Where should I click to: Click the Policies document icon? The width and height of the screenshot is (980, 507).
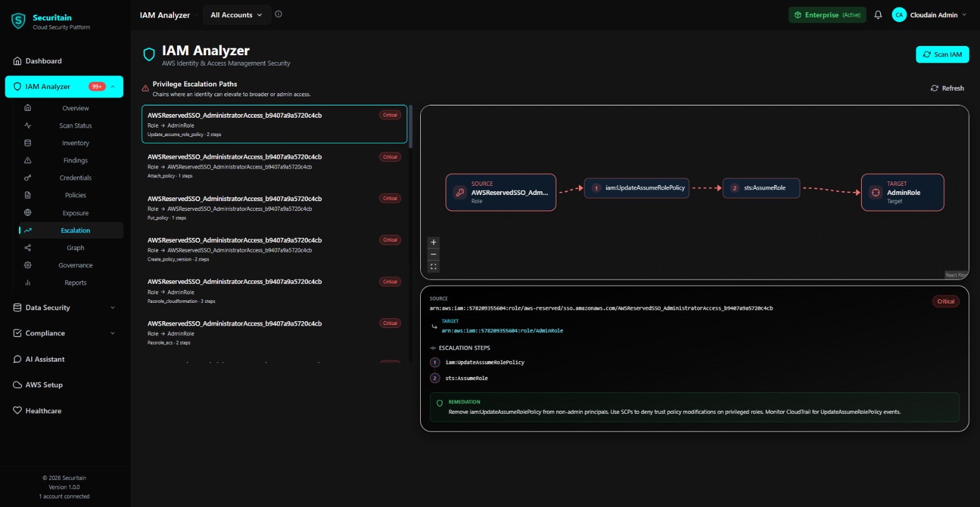pyautogui.click(x=28, y=195)
